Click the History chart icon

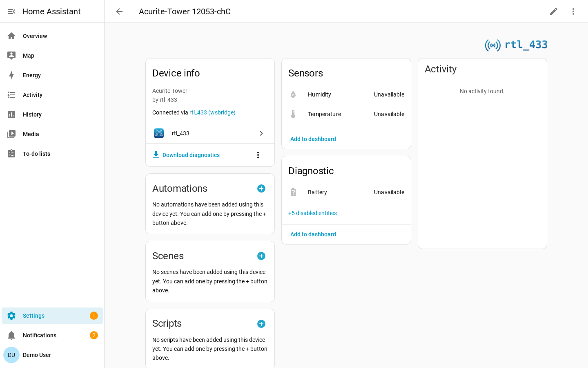point(11,114)
